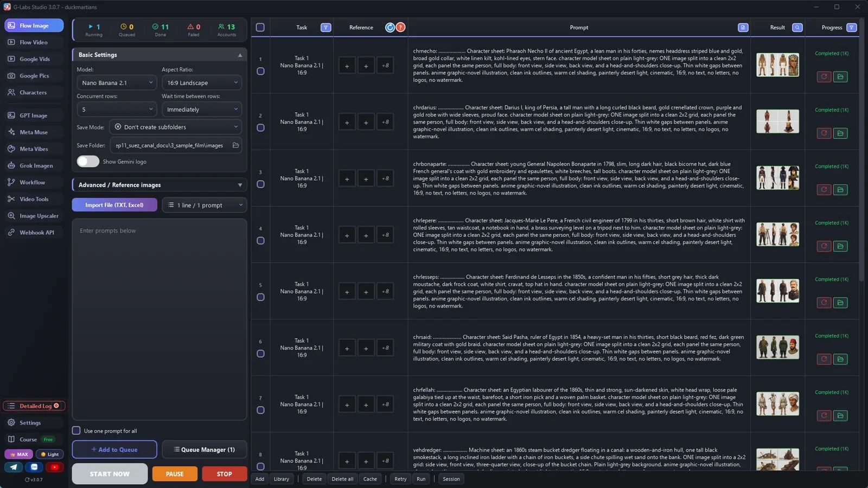Browse for the Save Folder location
The width and height of the screenshot is (868, 488).
point(235,145)
